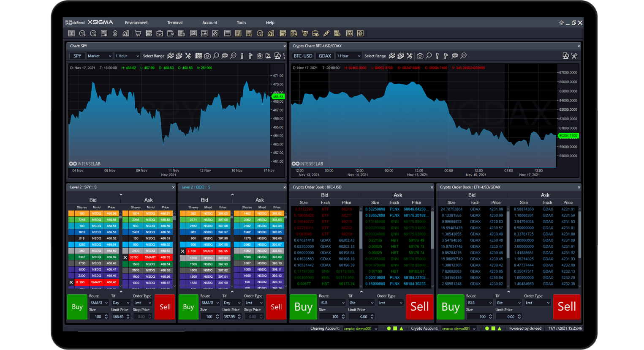The image size is (644, 350).
Task: Open the Market dropdown in SPY chart
Action: point(100,56)
